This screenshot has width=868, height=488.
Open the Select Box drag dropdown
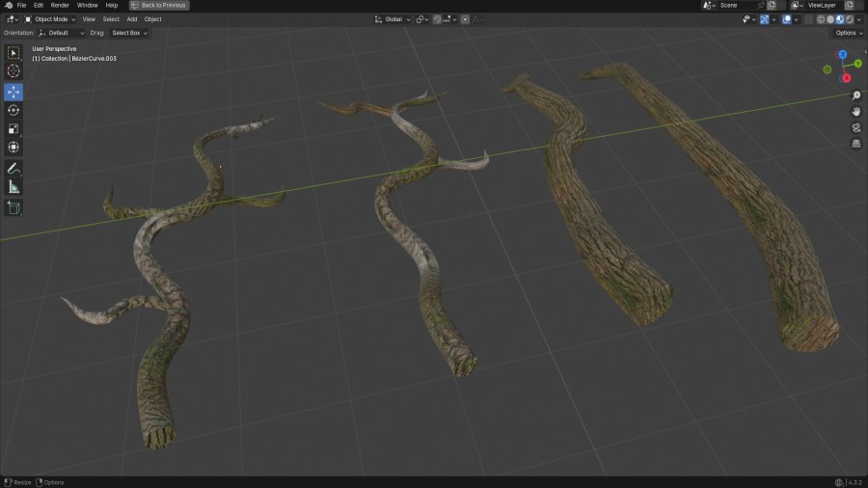point(129,33)
